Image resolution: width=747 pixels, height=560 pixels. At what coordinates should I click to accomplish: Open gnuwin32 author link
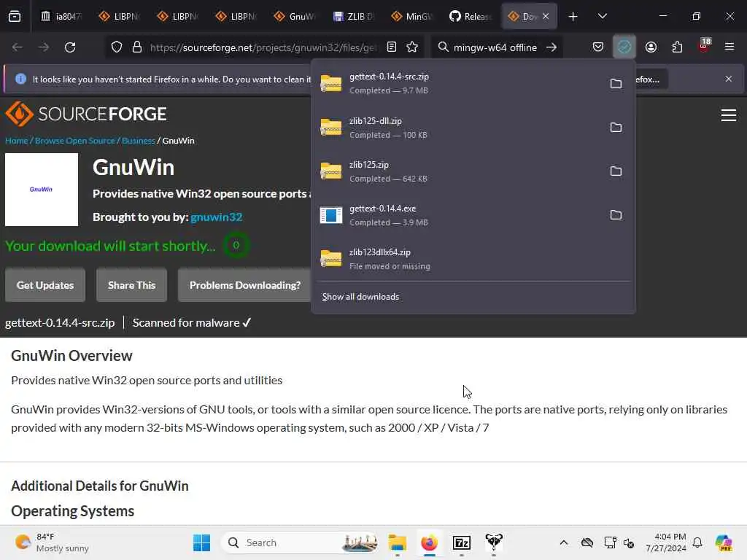[216, 217]
